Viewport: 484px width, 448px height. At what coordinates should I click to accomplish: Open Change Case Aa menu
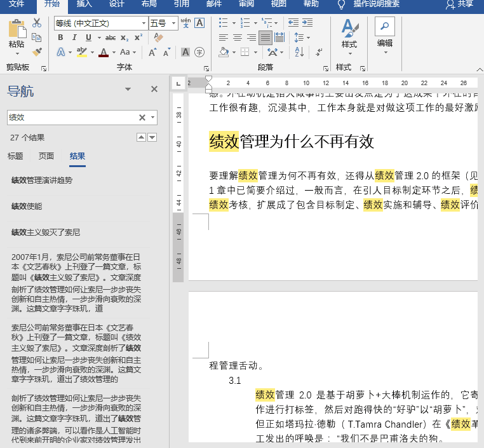(x=128, y=52)
